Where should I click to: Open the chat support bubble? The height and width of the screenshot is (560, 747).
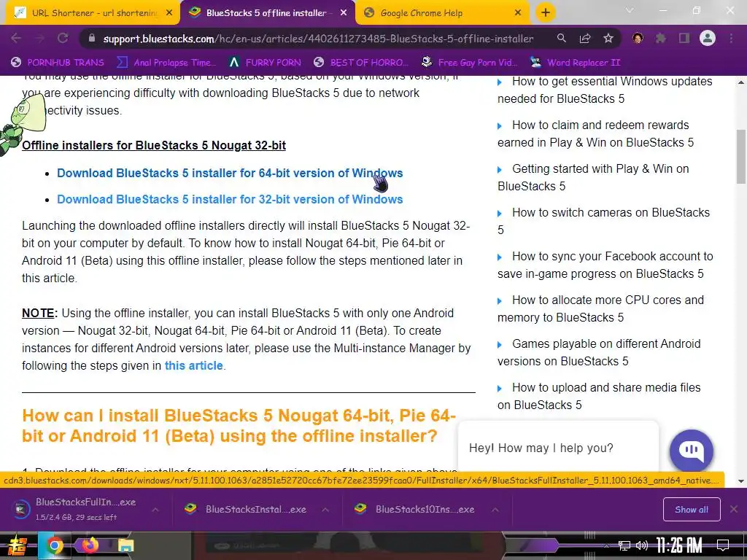(692, 451)
